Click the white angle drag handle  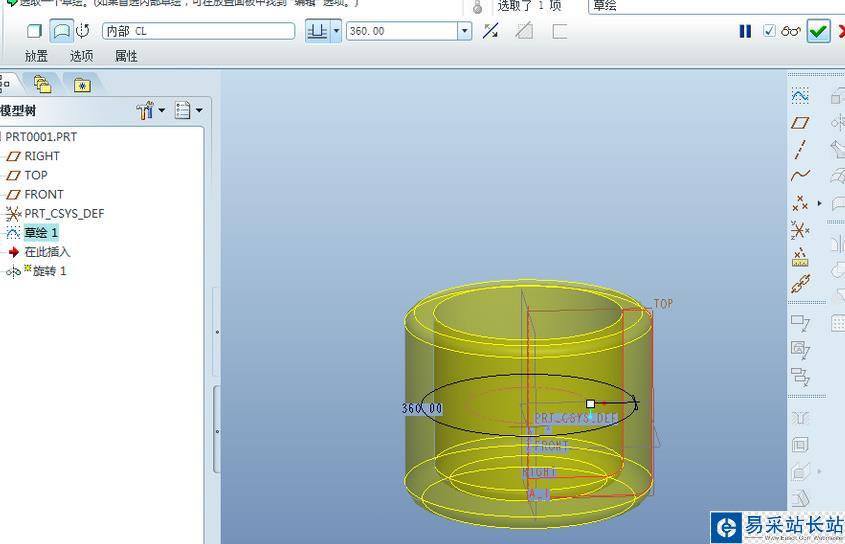point(590,403)
